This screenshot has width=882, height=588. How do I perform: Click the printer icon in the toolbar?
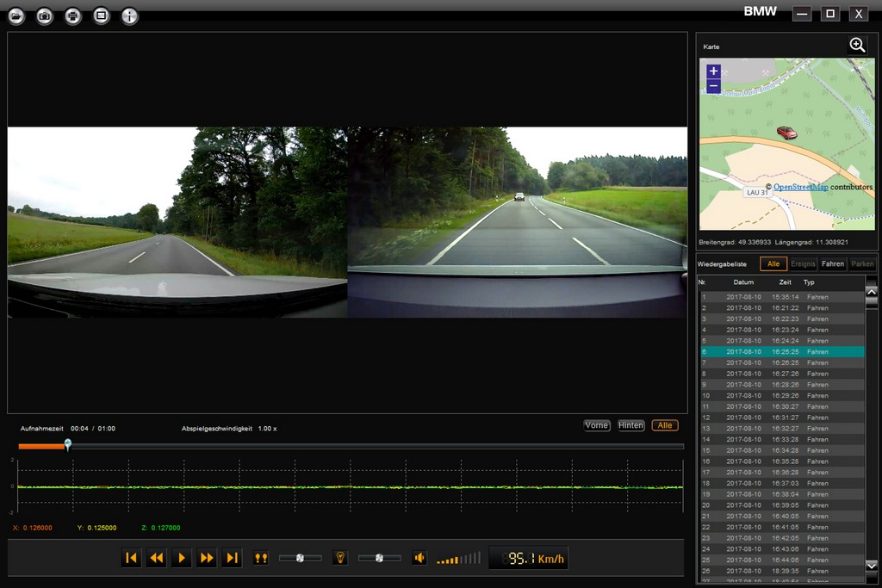pos(73,15)
